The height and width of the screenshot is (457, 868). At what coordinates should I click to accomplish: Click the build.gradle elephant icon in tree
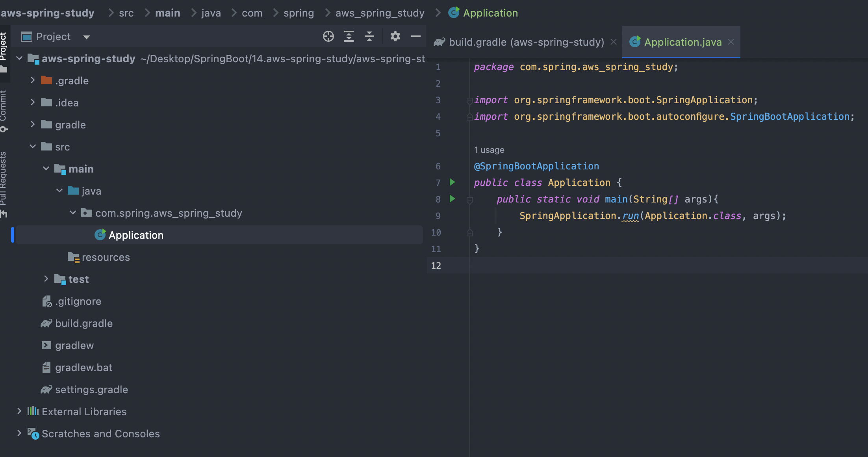(46, 323)
